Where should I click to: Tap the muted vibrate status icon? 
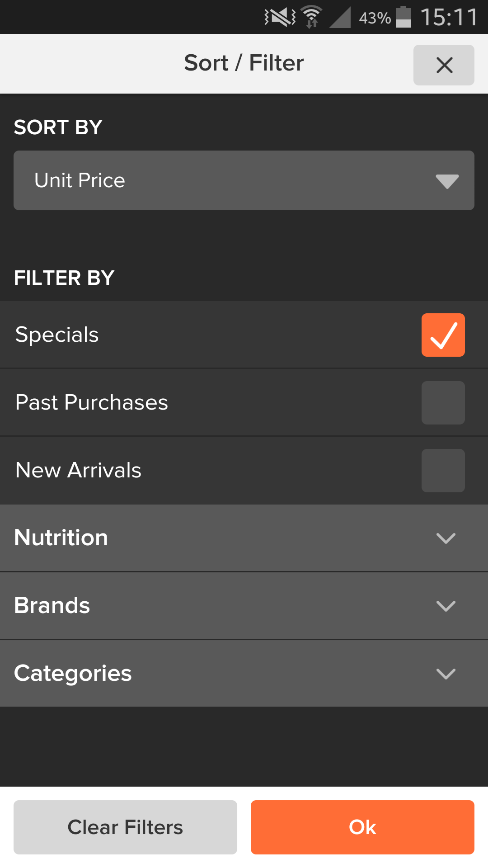tap(280, 18)
